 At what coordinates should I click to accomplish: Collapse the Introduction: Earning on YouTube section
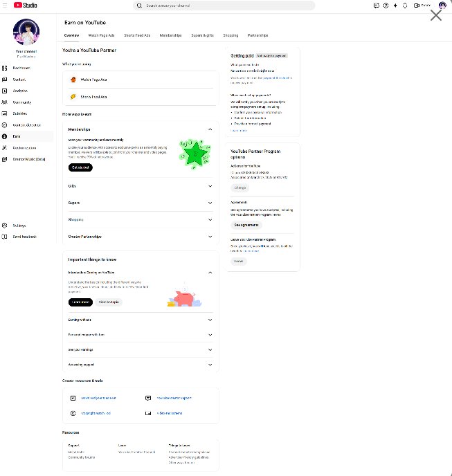pyautogui.click(x=210, y=273)
